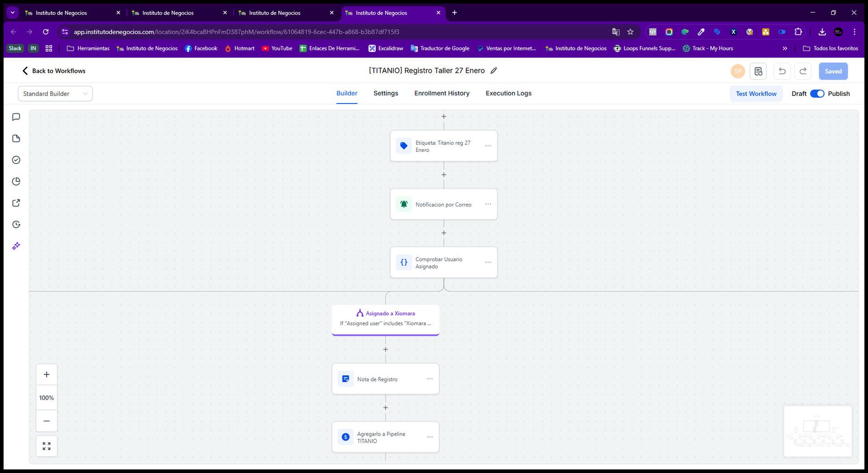The width and height of the screenshot is (868, 473).
Task: Click the Saved button
Action: pyautogui.click(x=833, y=71)
